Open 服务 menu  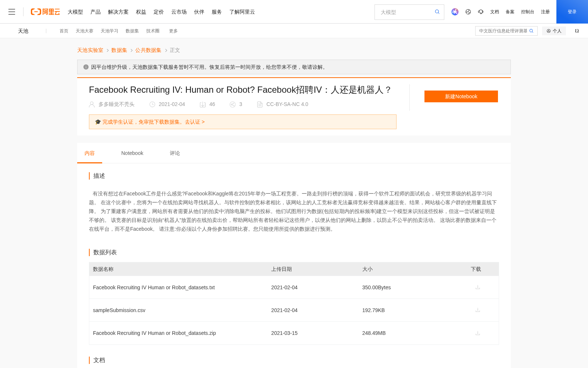click(217, 12)
